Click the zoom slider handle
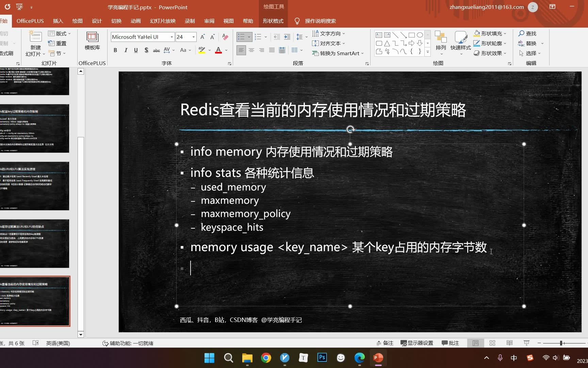 561,343
